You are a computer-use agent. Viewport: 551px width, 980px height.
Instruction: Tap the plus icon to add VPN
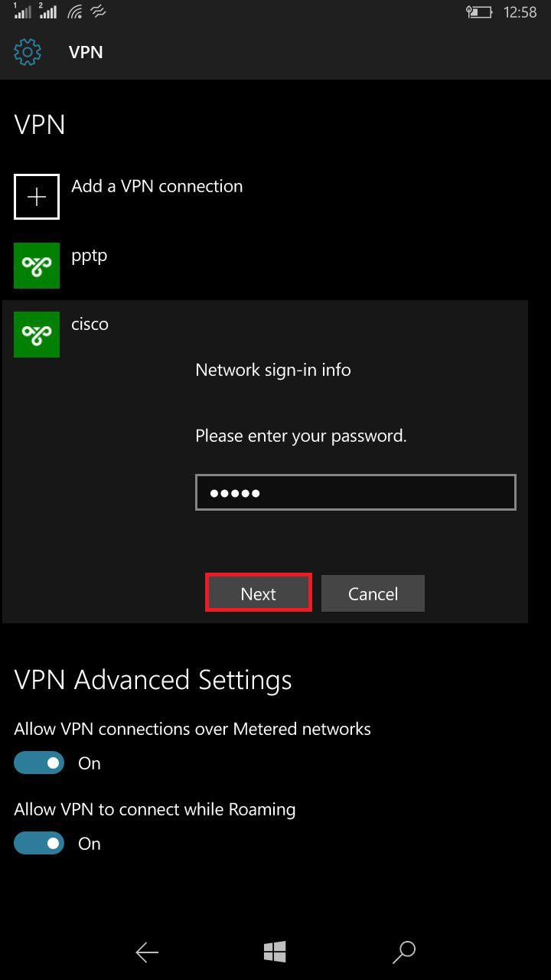tap(37, 197)
